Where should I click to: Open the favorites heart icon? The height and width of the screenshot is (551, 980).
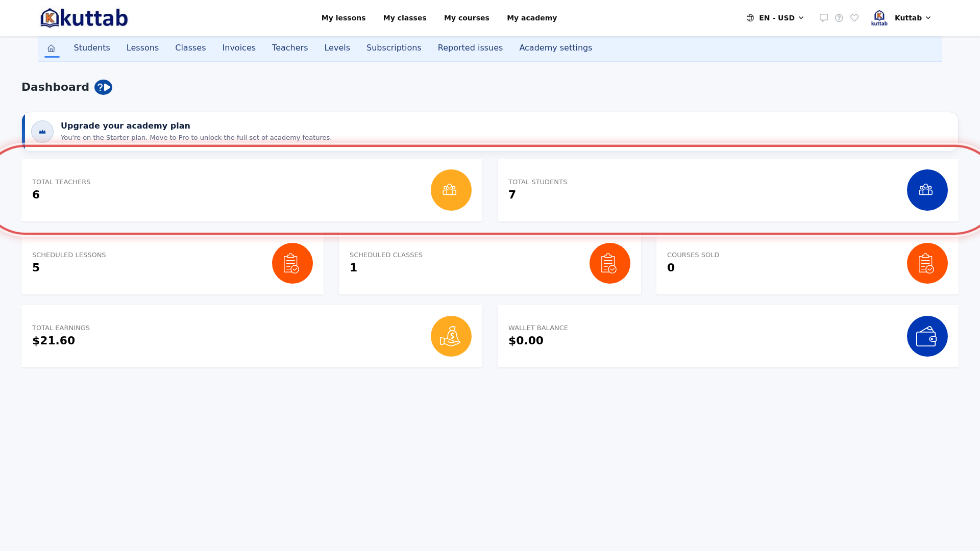click(x=854, y=18)
